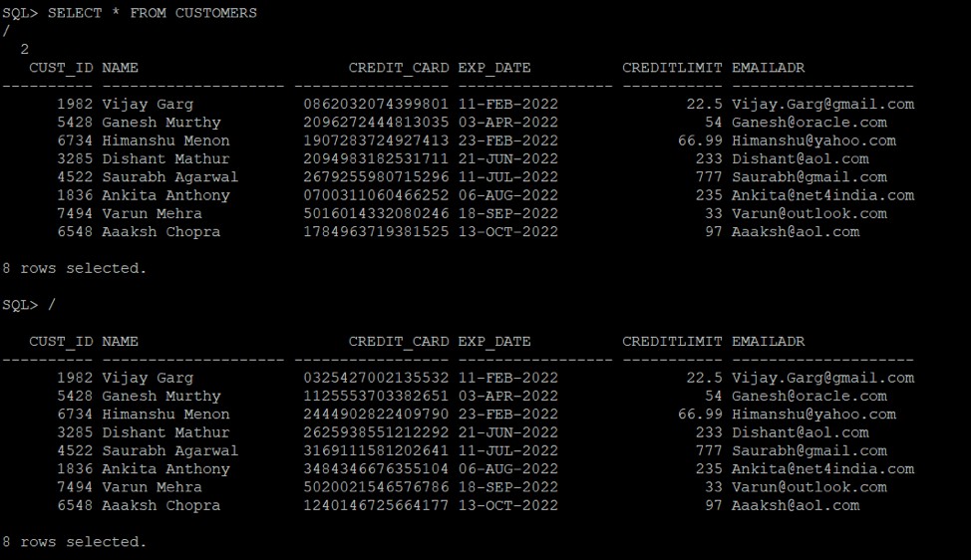Click the EMAILADR header in the second result

coord(768,341)
